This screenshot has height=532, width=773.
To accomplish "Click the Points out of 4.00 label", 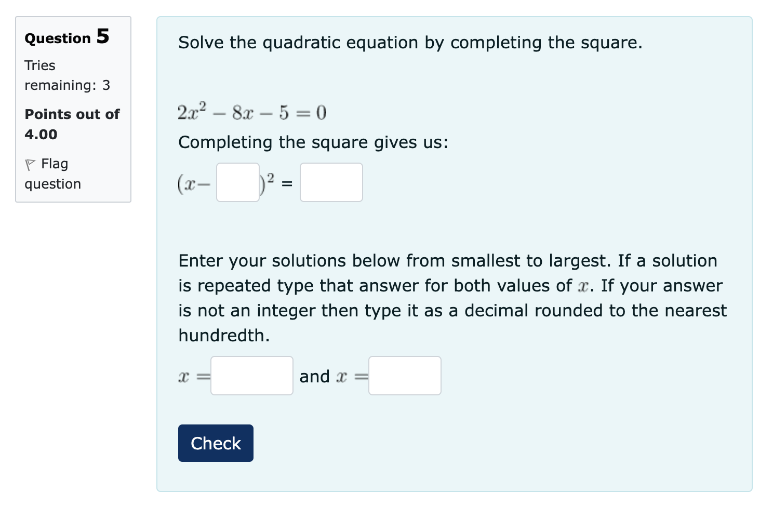I will (x=72, y=124).
